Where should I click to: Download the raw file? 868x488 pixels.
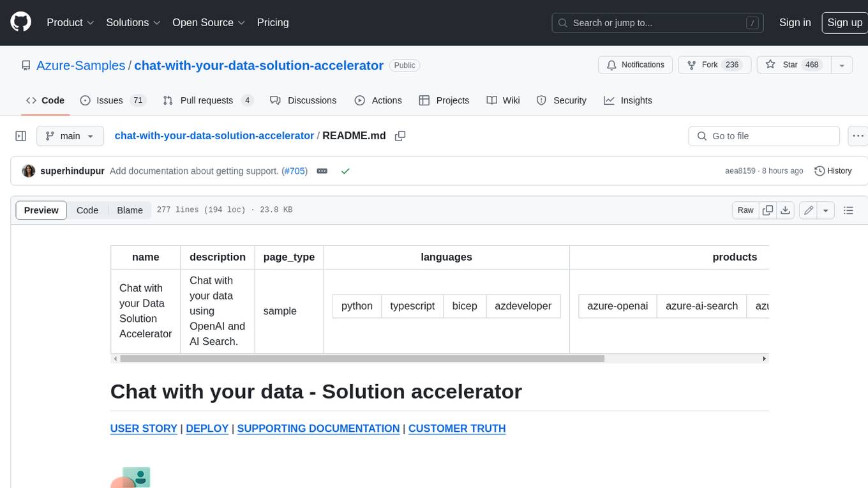click(x=786, y=210)
